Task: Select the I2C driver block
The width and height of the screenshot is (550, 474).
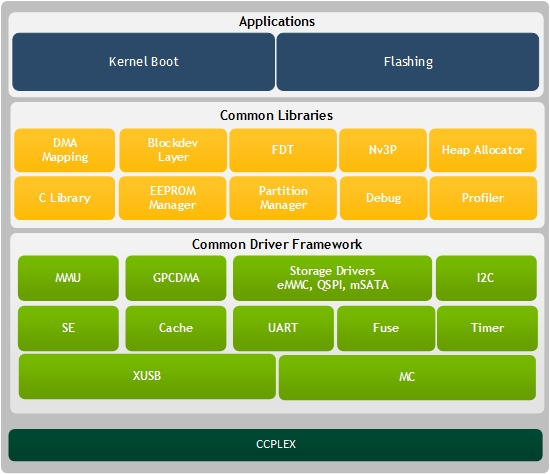Action: (x=486, y=278)
